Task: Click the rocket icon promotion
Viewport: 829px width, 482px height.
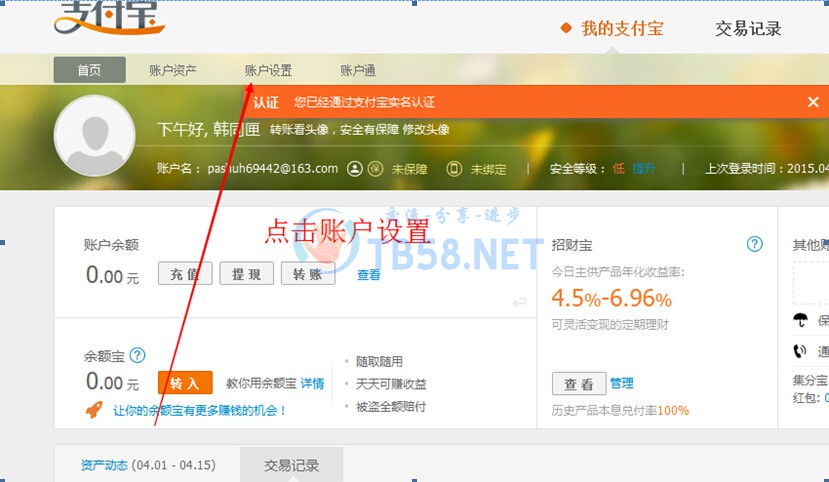Action: [x=94, y=409]
